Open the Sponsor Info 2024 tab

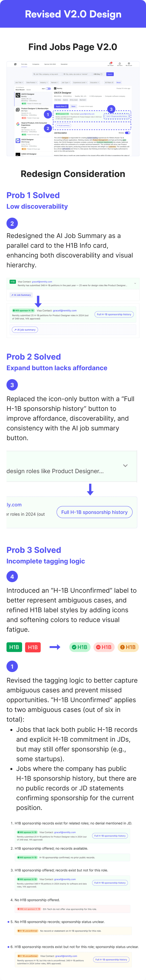click(50, 64)
